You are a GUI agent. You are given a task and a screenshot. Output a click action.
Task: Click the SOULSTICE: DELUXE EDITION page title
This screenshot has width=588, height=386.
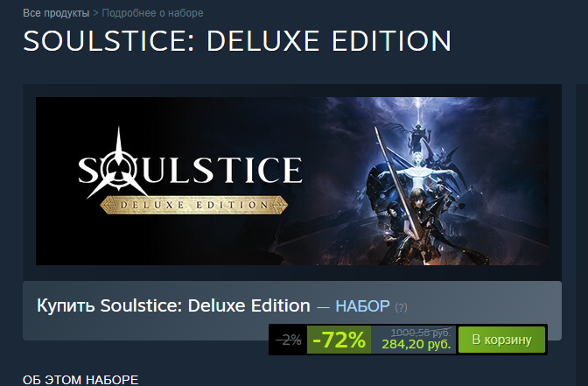click(x=237, y=41)
